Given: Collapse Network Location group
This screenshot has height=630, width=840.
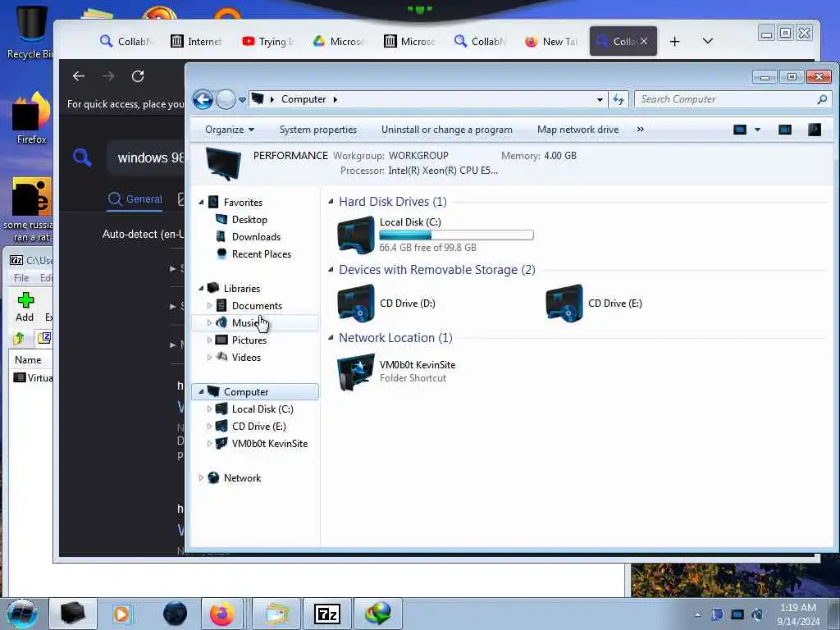Looking at the screenshot, I should point(331,337).
